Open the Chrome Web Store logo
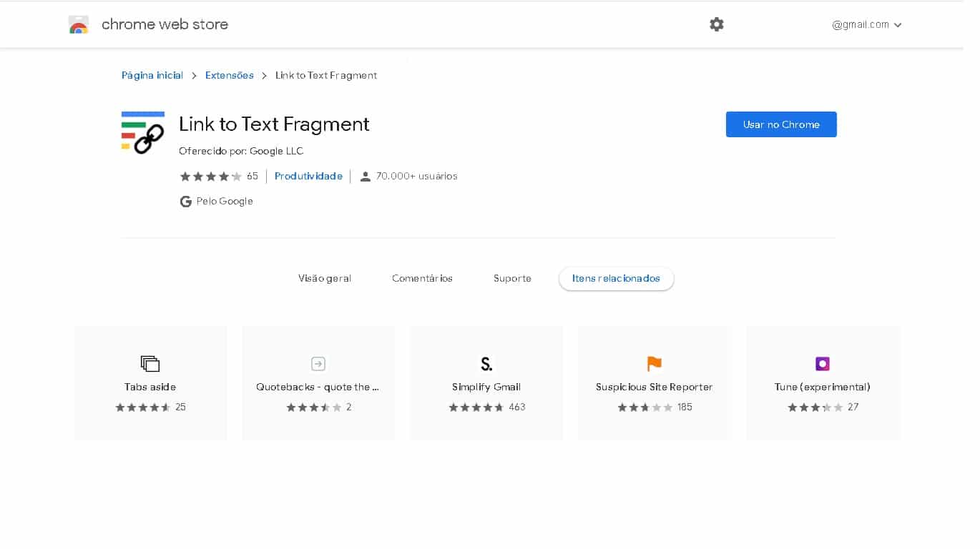Viewport: 980px width, 549px height. pyautogui.click(x=79, y=24)
